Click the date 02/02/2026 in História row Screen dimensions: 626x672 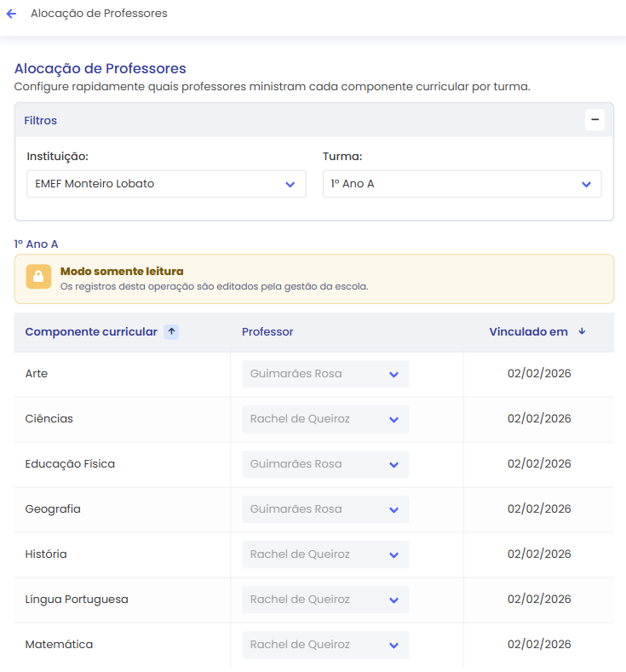coord(539,554)
